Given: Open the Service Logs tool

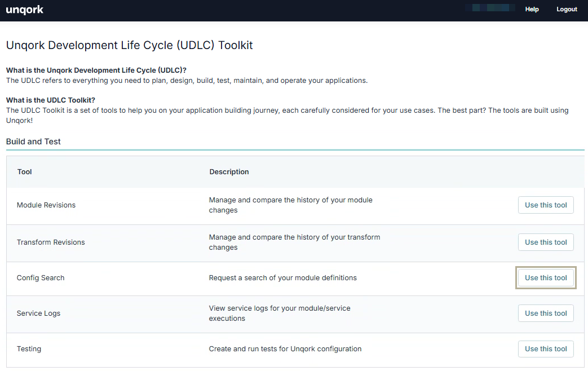Looking at the screenshot, I should click(x=545, y=313).
